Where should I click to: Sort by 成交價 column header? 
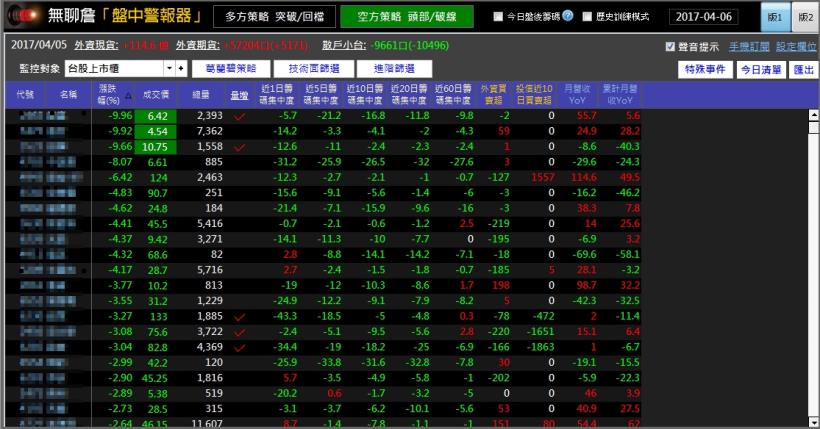click(155, 95)
